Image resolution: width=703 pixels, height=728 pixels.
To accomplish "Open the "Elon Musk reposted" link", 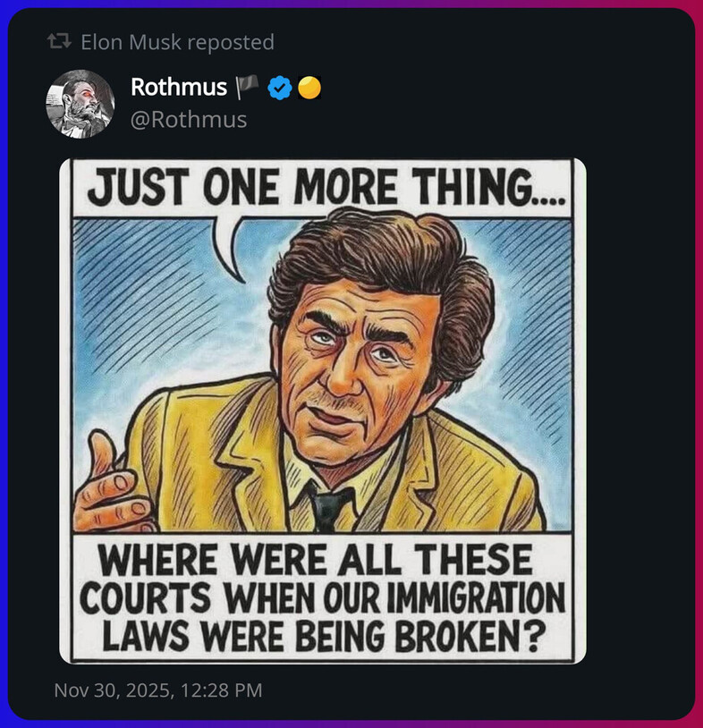I will coord(176,42).
